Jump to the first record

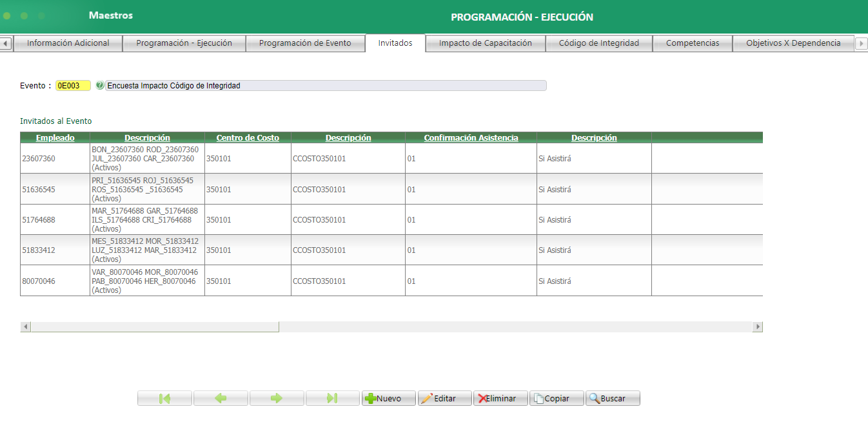(164, 398)
